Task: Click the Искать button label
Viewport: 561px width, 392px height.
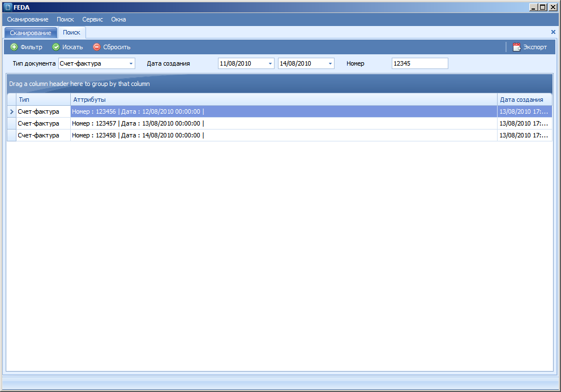Action: 72,47
